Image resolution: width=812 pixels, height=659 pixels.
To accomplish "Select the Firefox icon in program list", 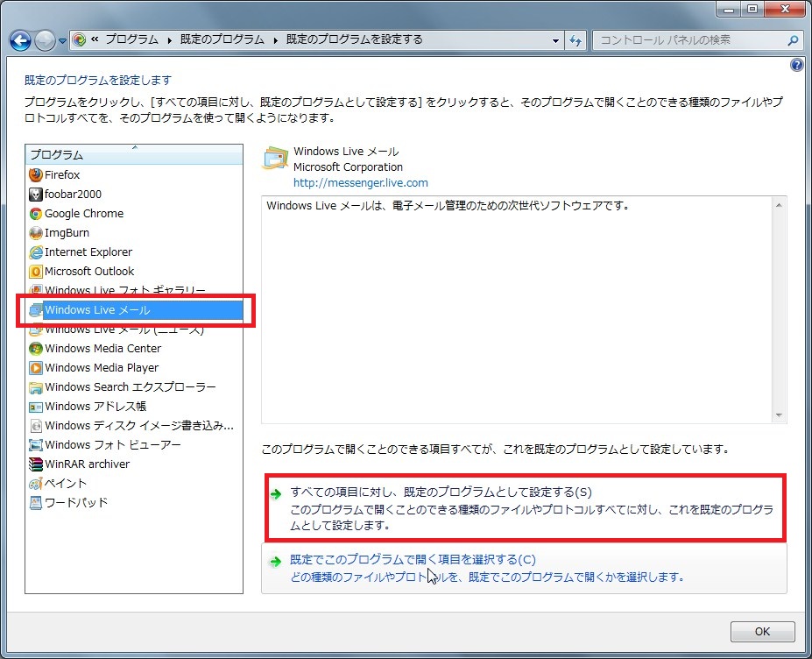I will pyautogui.click(x=36, y=174).
